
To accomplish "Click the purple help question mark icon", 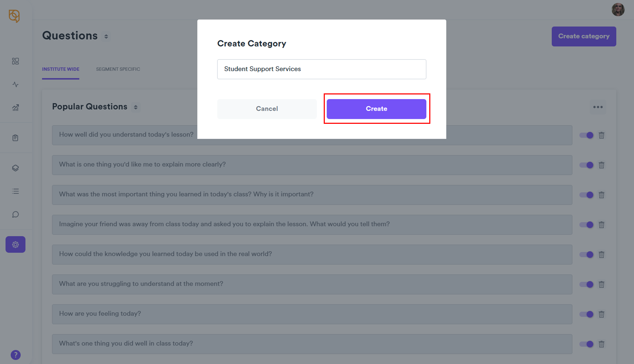I will (x=16, y=355).
